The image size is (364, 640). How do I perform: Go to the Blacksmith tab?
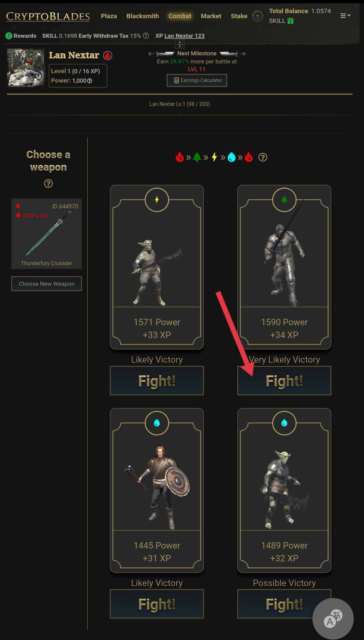[143, 16]
